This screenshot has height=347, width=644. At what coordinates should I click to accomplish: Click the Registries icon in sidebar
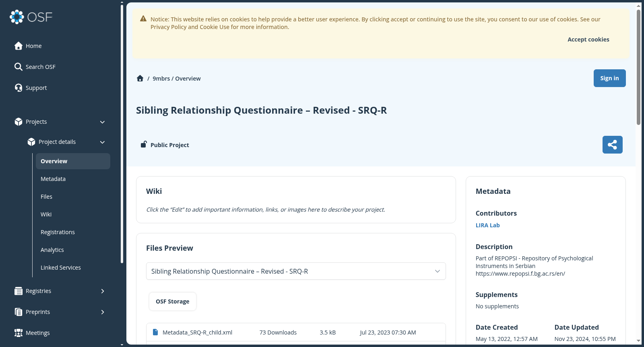click(x=18, y=291)
